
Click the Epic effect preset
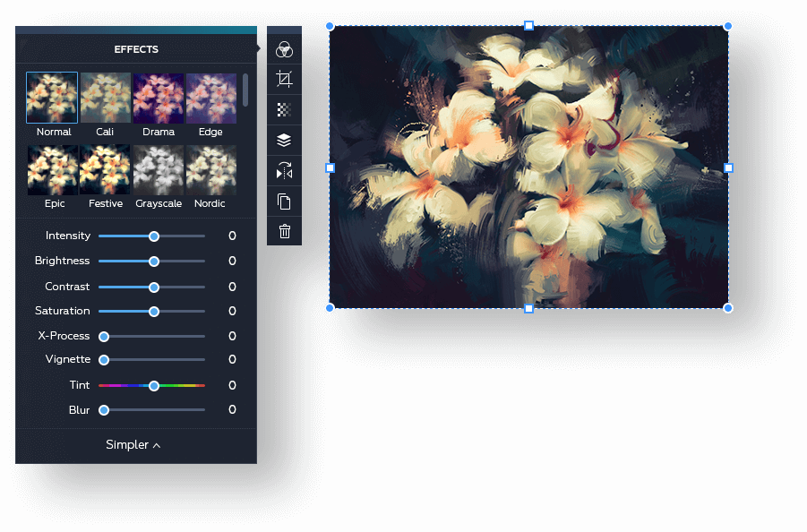pyautogui.click(x=52, y=169)
